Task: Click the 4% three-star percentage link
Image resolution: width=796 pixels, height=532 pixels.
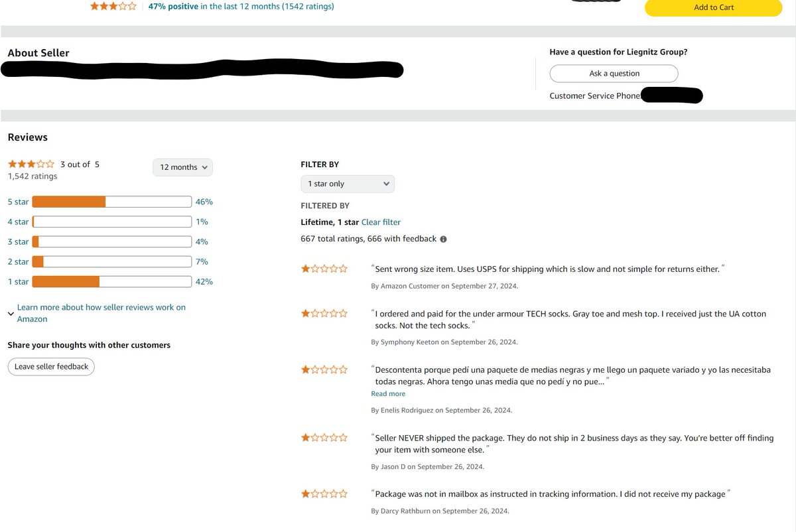Action: tap(202, 241)
